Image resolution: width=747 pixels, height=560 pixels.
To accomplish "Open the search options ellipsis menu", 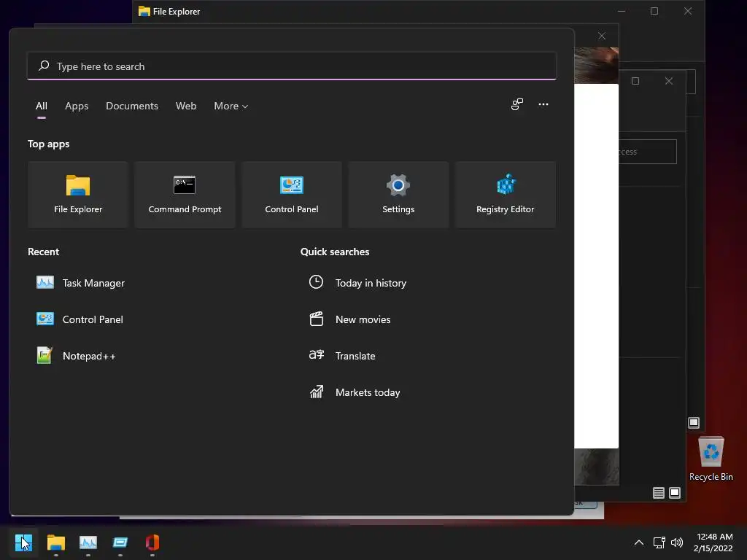I will coord(543,104).
